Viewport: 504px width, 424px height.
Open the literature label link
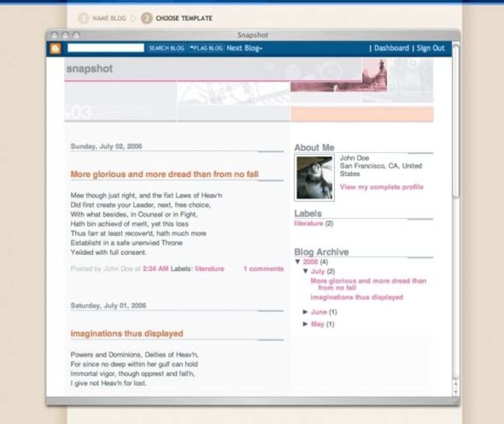(308, 224)
